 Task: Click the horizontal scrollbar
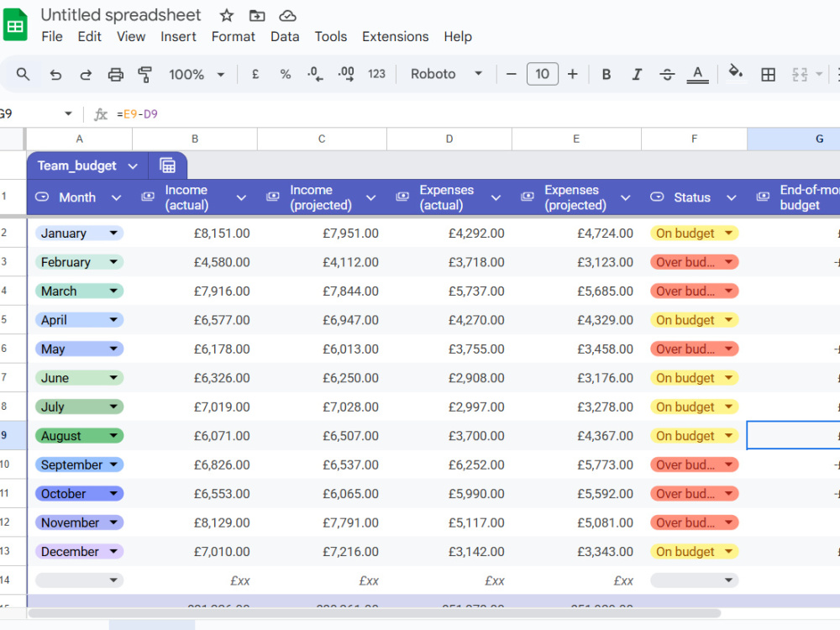click(375, 613)
